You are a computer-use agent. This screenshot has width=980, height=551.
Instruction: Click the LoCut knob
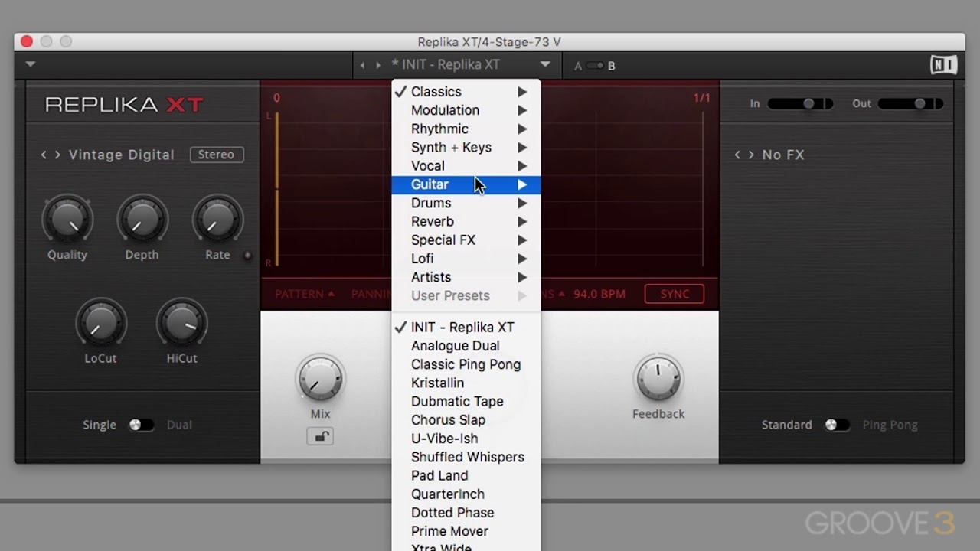click(x=101, y=322)
